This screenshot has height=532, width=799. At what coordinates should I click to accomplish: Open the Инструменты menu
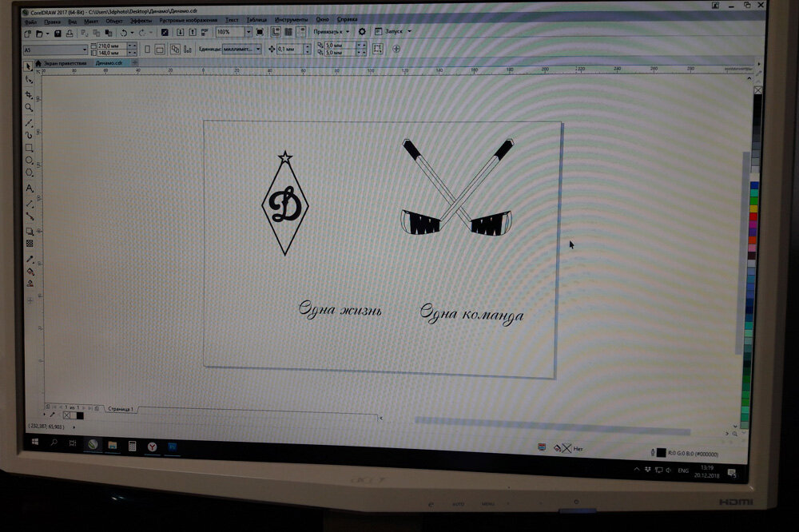(291, 19)
